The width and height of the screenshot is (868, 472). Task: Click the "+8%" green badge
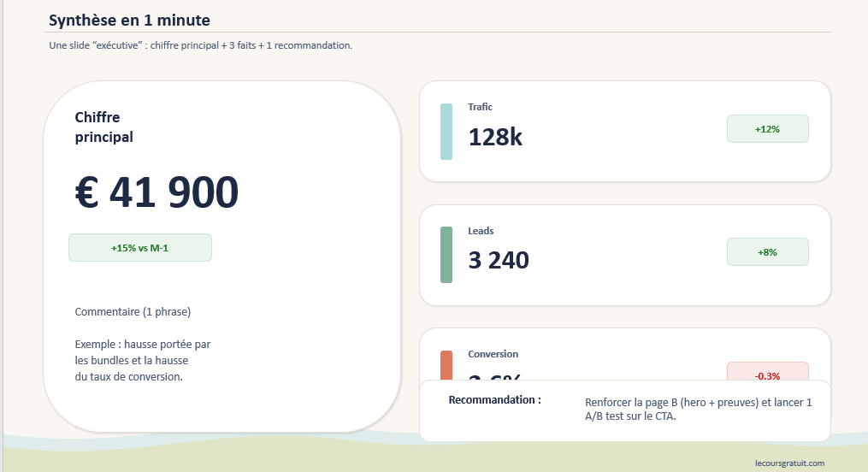coord(767,252)
